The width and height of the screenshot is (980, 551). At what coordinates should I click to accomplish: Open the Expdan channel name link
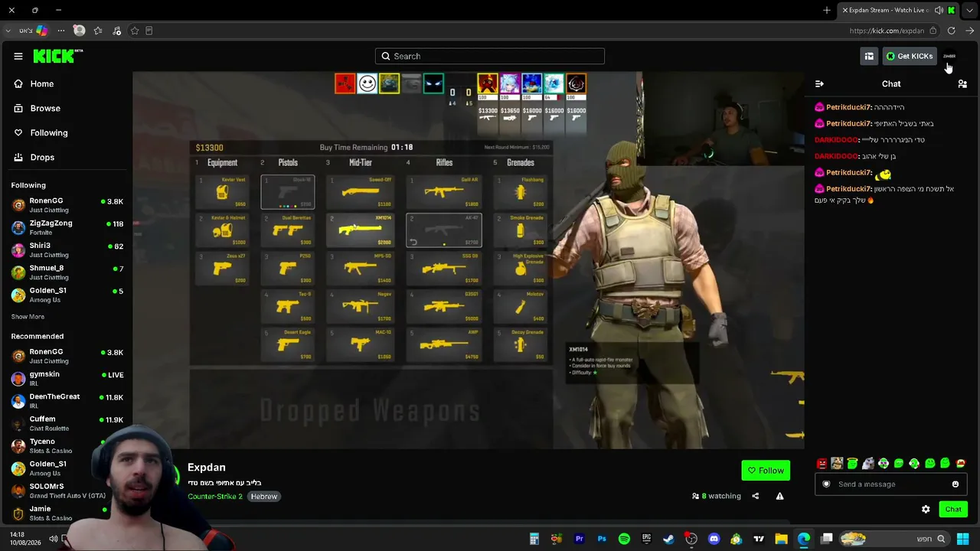[207, 467]
